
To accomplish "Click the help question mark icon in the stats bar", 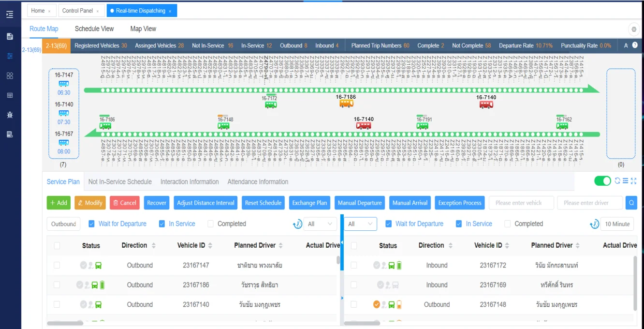I will tap(635, 45).
